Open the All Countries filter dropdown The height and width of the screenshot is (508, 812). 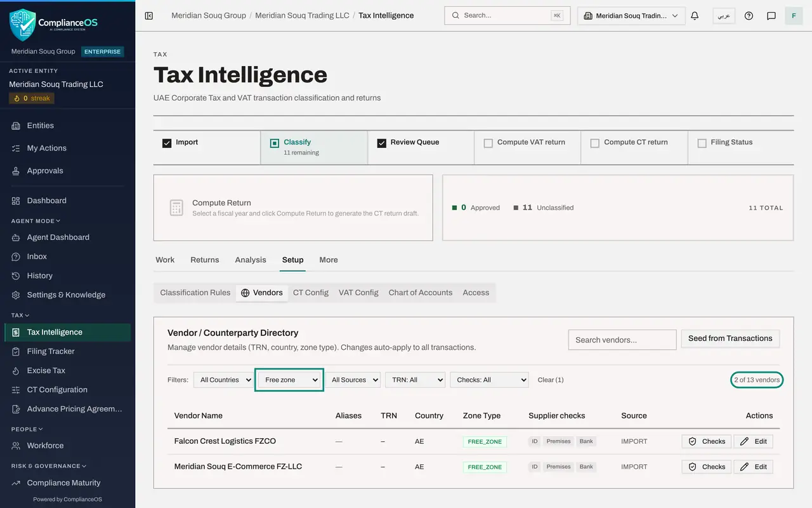[x=223, y=380]
